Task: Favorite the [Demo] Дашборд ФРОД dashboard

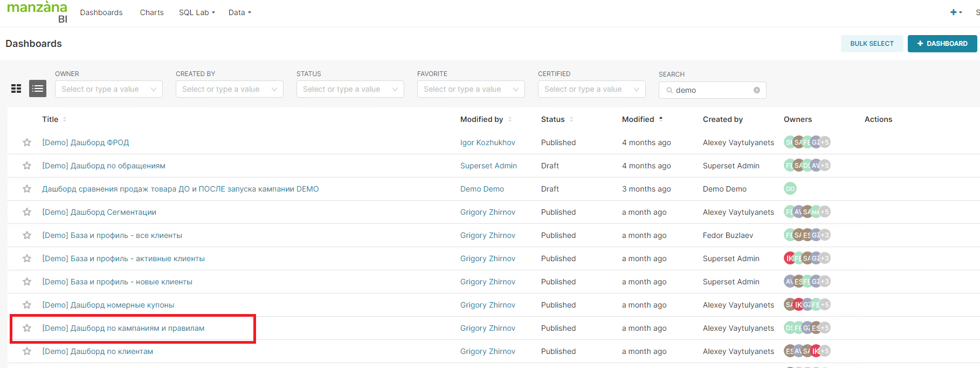Action: coord(27,142)
